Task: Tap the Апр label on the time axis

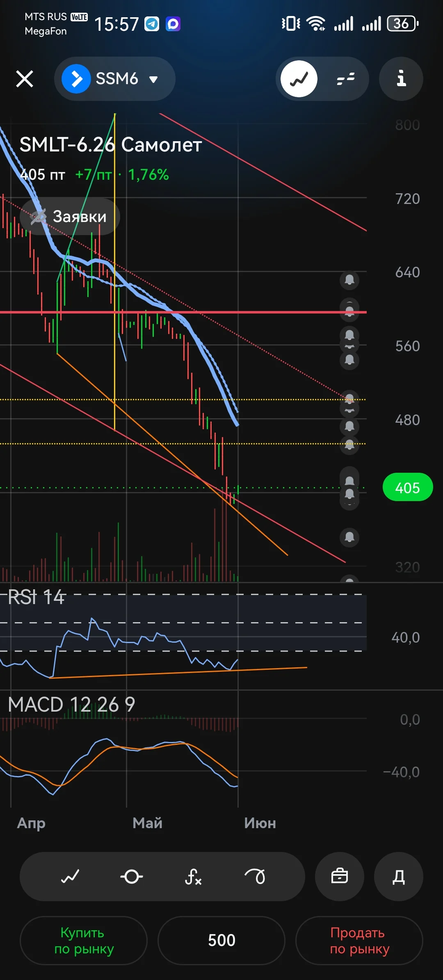Action: pyautogui.click(x=31, y=823)
